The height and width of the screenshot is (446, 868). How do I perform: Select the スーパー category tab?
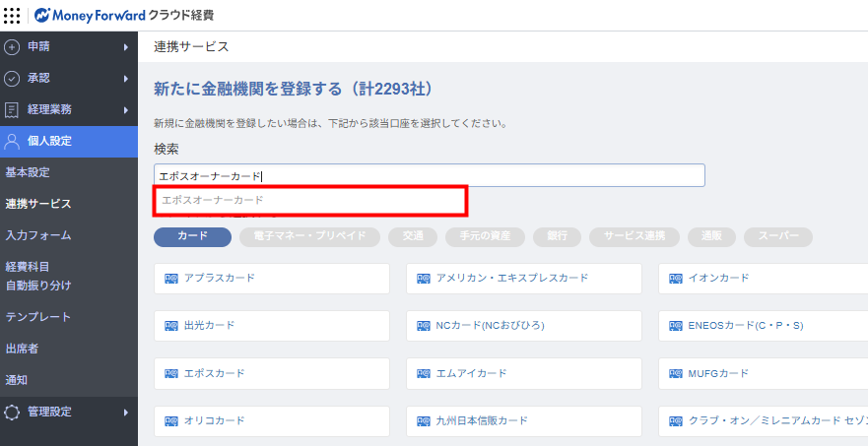tap(778, 237)
